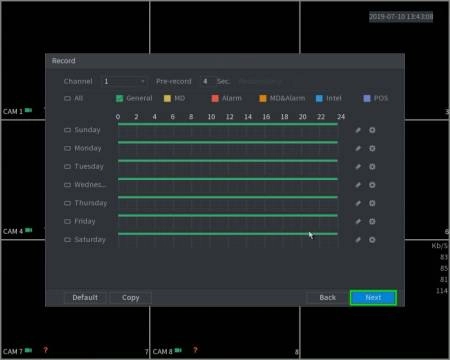450x360 pixels.
Task: Open the Channel dropdown
Action: [123, 81]
